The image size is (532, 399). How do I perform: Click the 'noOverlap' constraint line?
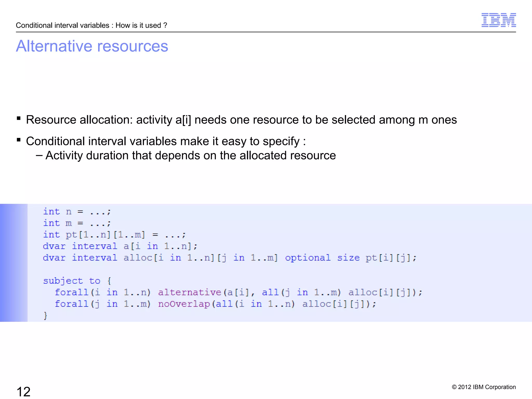coord(215,304)
